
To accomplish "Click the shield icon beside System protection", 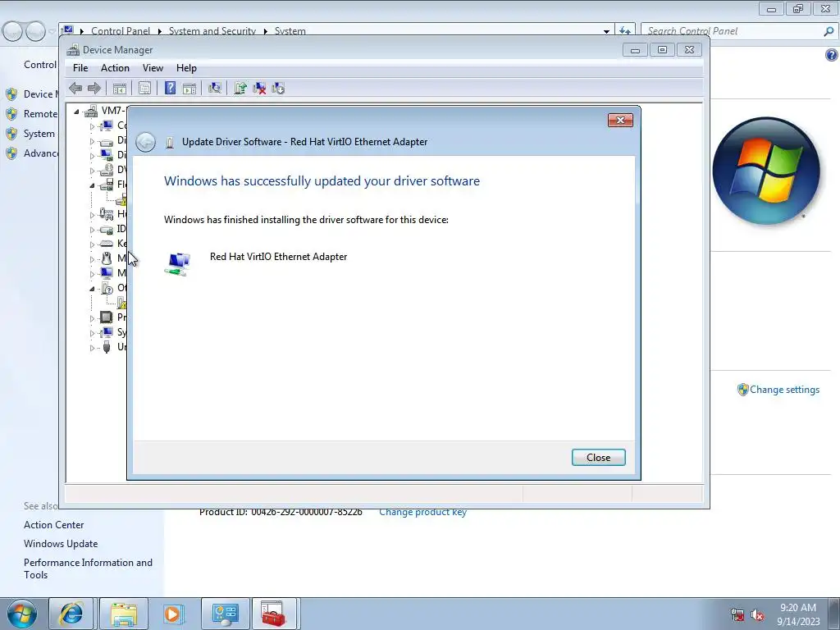I will coord(11,134).
